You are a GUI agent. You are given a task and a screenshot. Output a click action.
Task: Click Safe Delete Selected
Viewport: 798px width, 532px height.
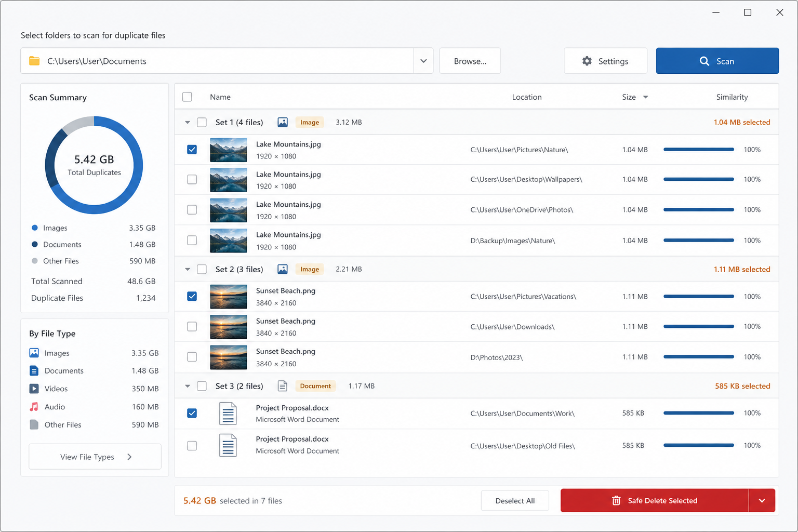pos(655,500)
